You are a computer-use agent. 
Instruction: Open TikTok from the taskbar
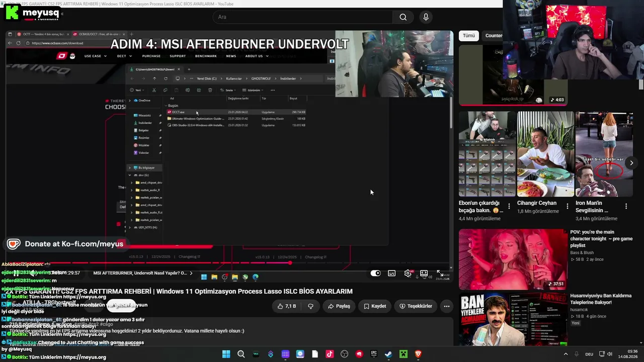[x=330, y=354]
